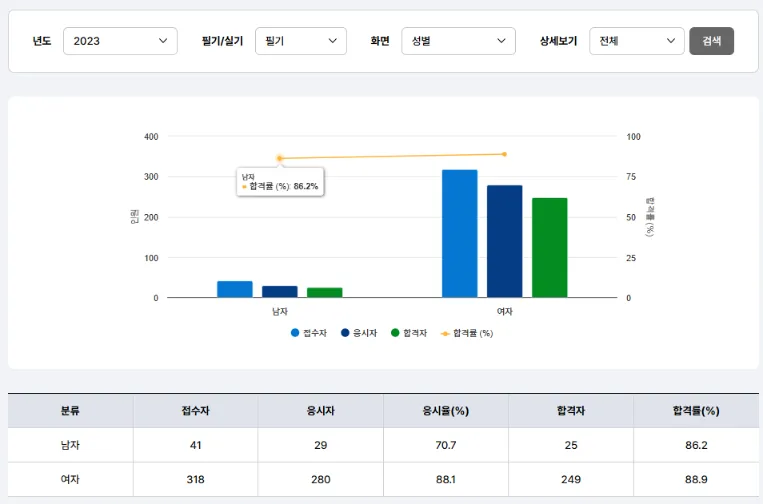This screenshot has height=504, width=763.
Task: Click table cell value 25
Action: point(571,445)
